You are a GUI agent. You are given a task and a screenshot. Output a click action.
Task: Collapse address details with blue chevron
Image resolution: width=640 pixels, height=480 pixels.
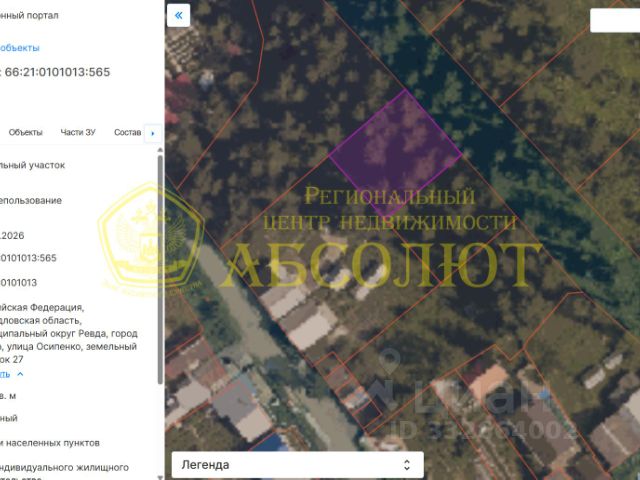tap(20, 374)
